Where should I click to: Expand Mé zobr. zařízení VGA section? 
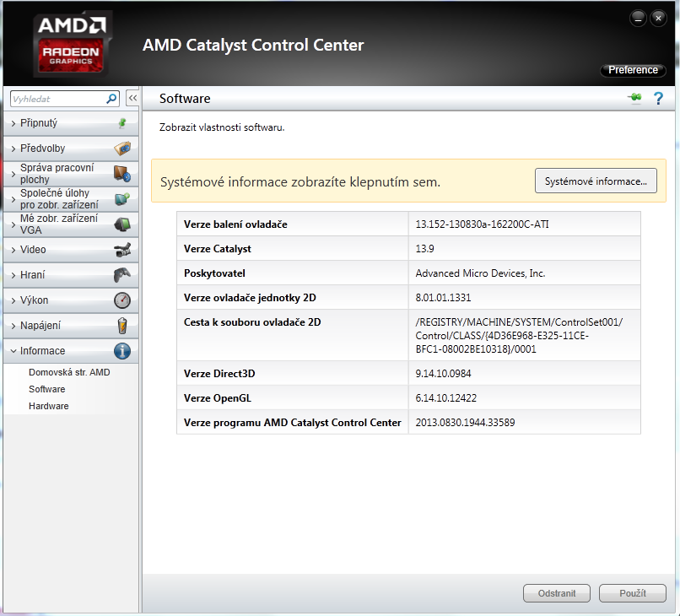pos(71,224)
